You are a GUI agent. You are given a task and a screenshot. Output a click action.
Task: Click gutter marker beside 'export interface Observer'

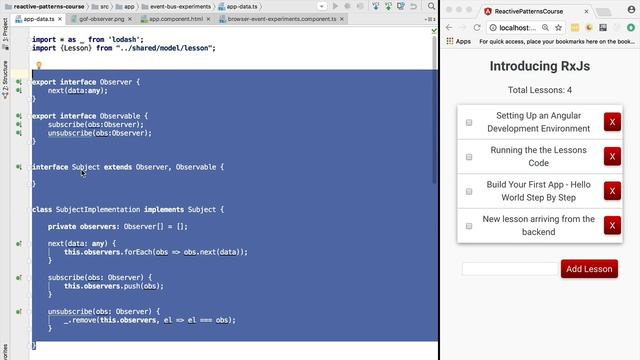(x=19, y=82)
